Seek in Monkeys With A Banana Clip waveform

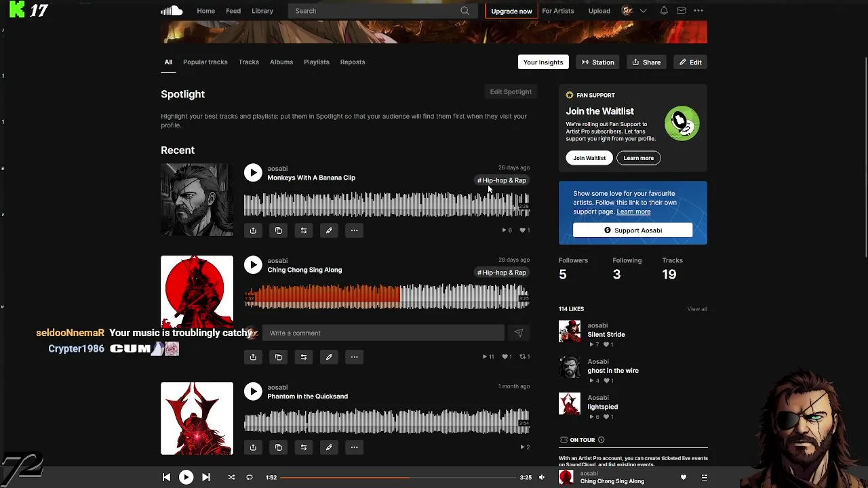coord(387,205)
